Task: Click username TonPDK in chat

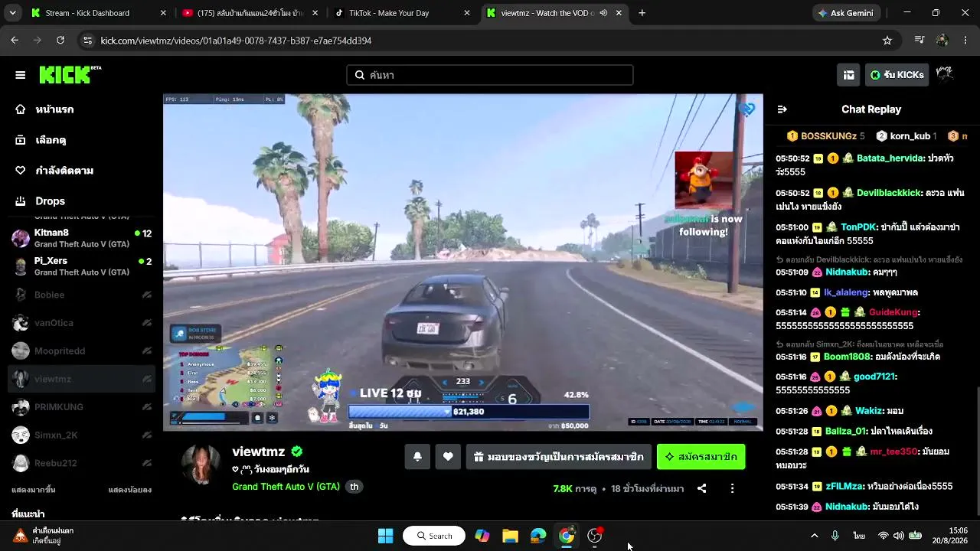Action: (857, 227)
